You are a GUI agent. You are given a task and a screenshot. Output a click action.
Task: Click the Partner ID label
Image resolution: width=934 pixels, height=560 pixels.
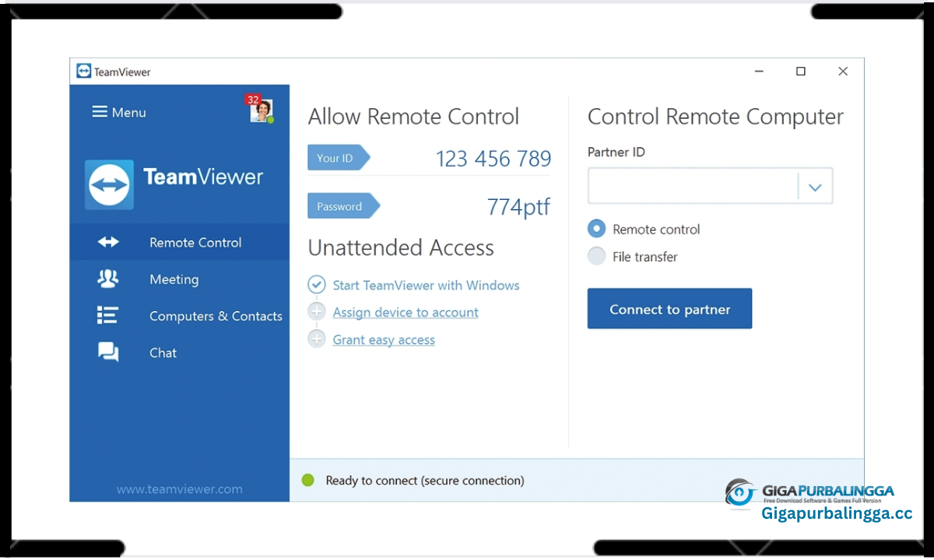[x=616, y=152]
